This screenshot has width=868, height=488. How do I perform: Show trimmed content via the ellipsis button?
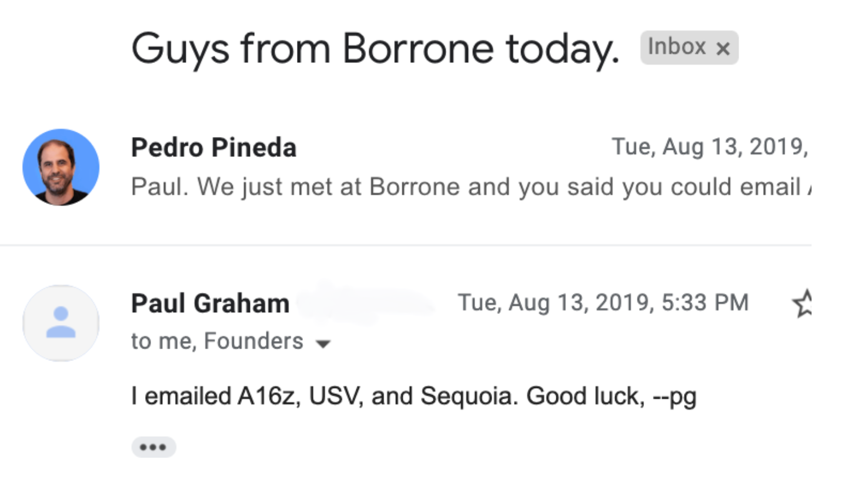click(x=153, y=447)
